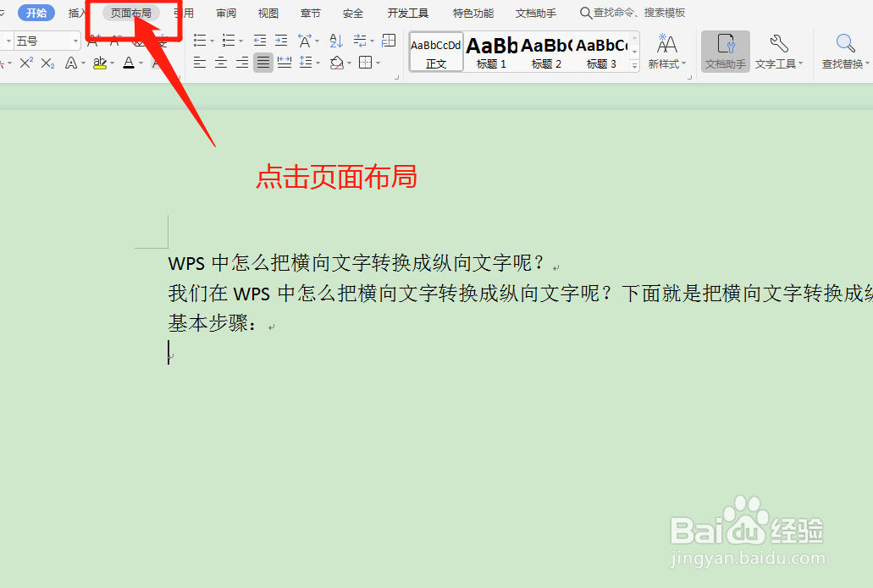Insert a bulleted list
Viewport: 873px width, 588px height.
click(x=200, y=41)
